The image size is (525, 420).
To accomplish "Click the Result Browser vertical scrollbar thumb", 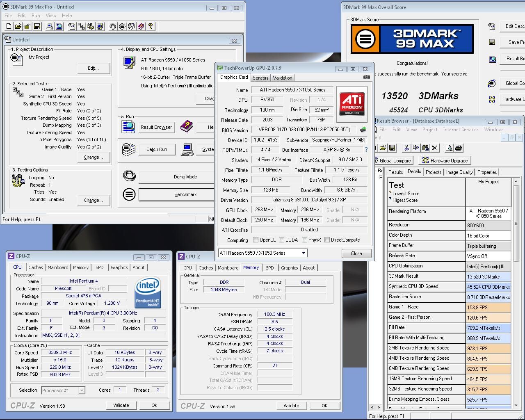I will (x=516, y=224).
